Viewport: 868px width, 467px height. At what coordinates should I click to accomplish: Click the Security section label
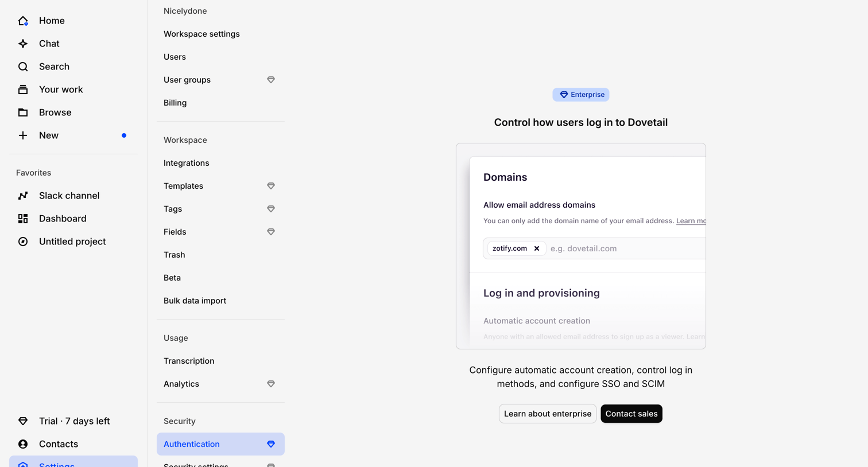[179, 421]
